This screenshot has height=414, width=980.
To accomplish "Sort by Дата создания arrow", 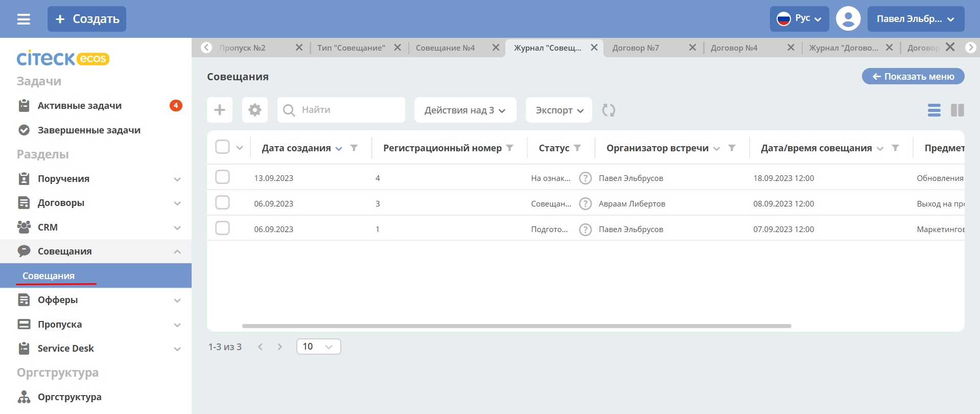I will tap(339, 148).
